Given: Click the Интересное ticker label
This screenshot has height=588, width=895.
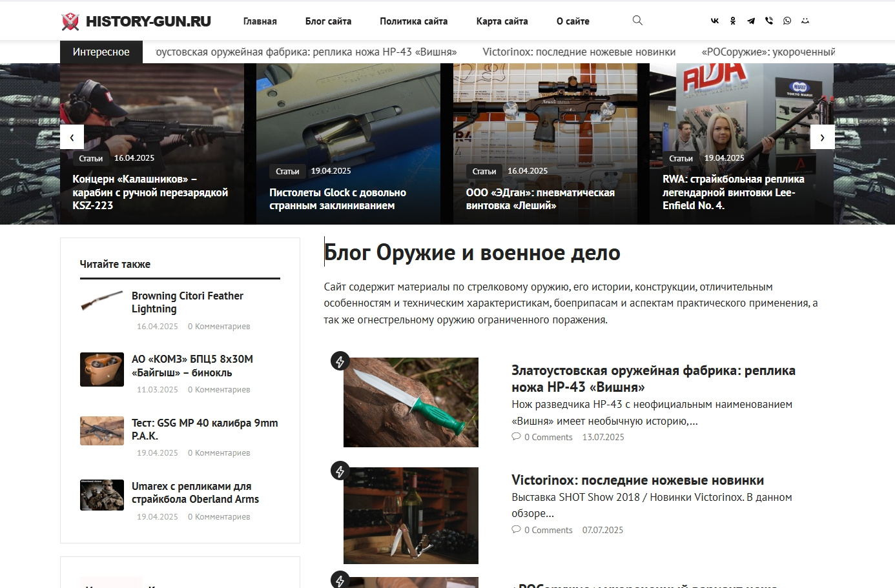Looking at the screenshot, I should click(101, 52).
